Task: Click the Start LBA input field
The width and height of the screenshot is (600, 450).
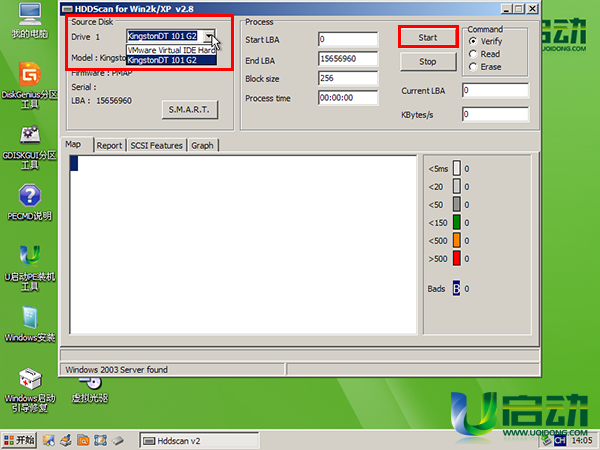Action: click(x=348, y=39)
